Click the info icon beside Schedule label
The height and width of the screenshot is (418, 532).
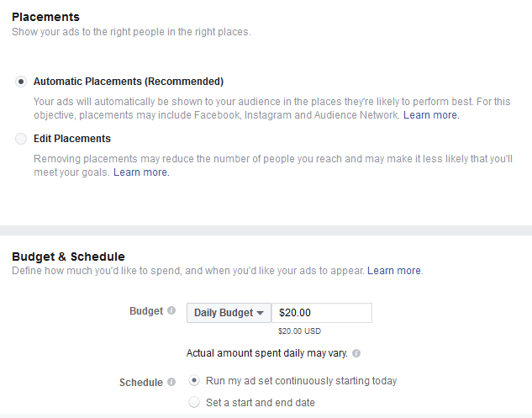pos(171,382)
